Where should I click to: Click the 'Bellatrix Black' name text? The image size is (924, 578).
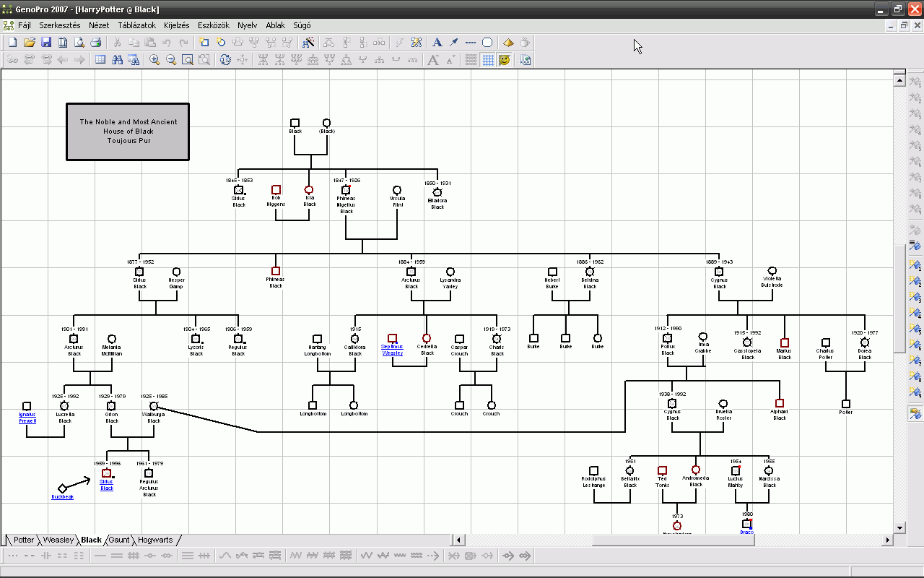[630, 482]
